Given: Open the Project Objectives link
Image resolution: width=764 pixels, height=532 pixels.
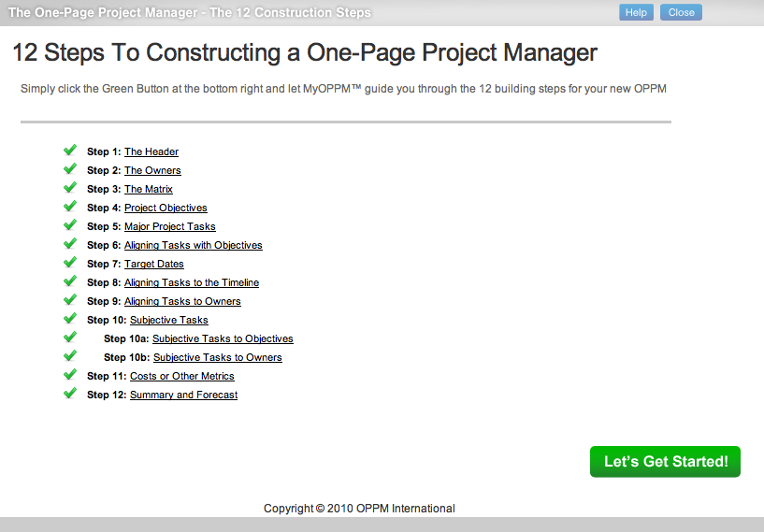Looking at the screenshot, I should [166, 208].
